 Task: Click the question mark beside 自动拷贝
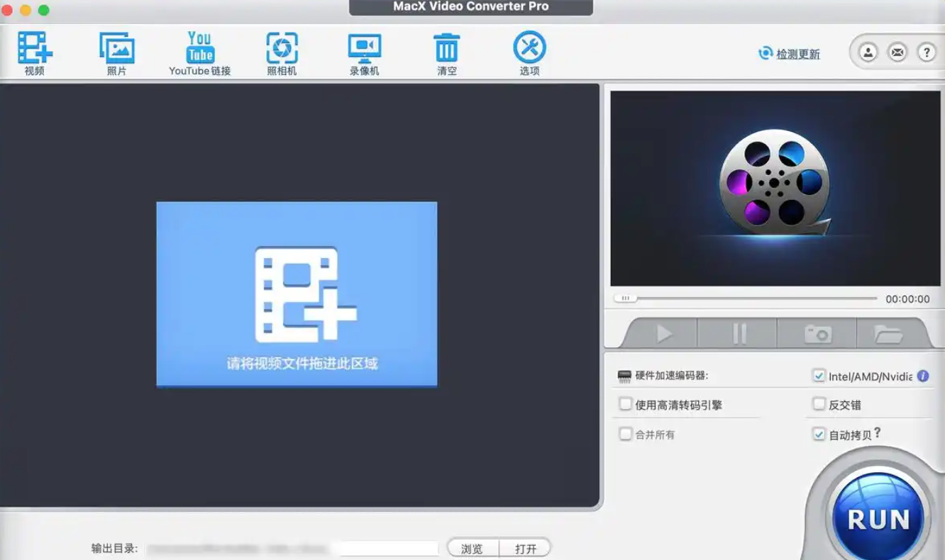point(878,432)
